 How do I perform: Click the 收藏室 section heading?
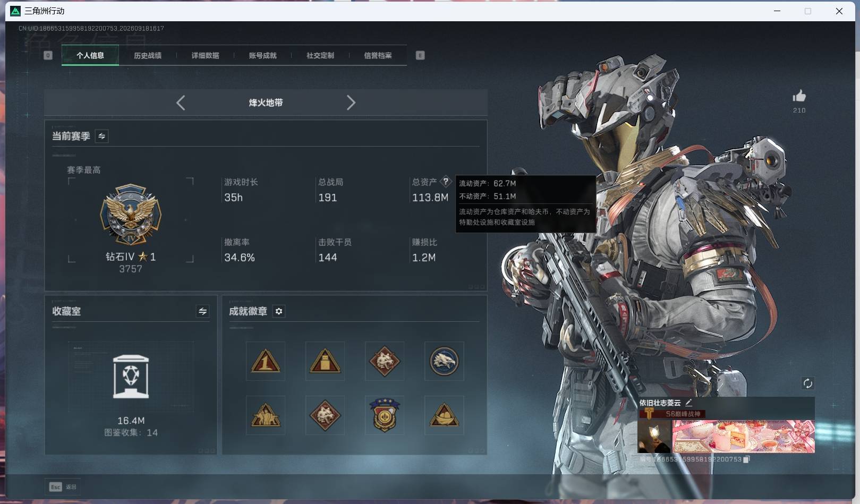pos(66,311)
